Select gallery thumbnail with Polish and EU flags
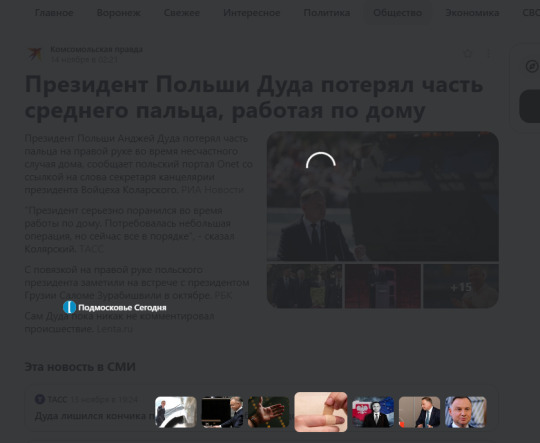This screenshot has width=540, height=443. coord(373,412)
